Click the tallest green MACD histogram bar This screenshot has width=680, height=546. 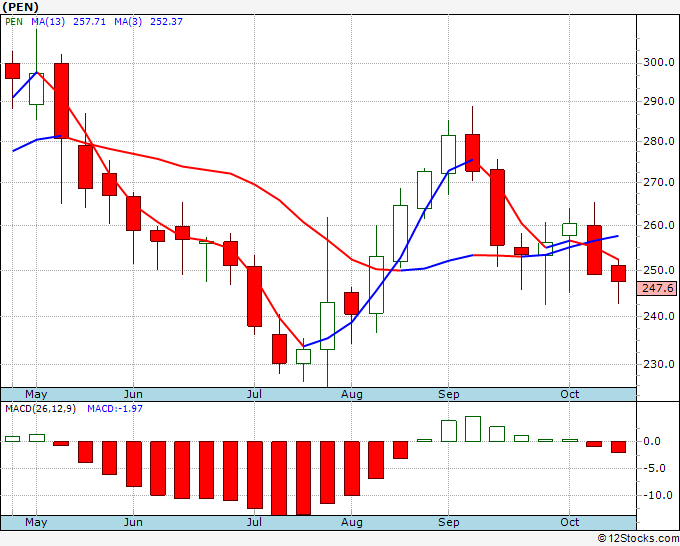coord(473,429)
